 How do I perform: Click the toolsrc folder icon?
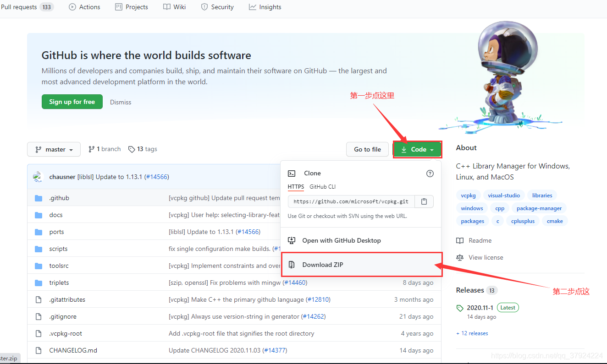pos(39,266)
